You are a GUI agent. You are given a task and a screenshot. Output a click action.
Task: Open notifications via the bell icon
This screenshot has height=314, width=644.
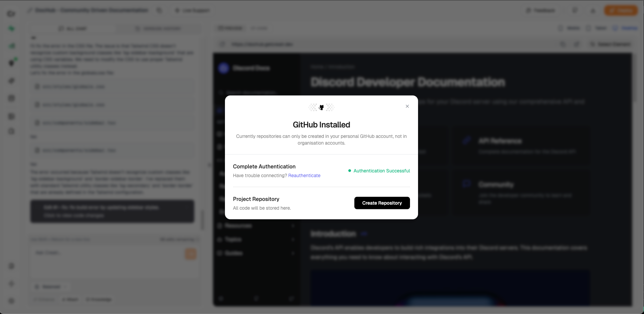click(x=593, y=10)
